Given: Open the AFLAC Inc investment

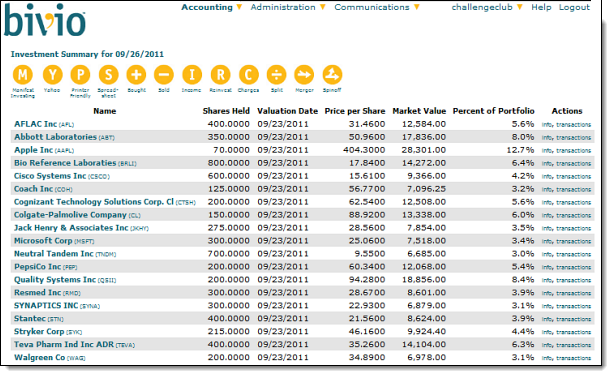Looking at the screenshot, I should pyautogui.click(x=36, y=124).
